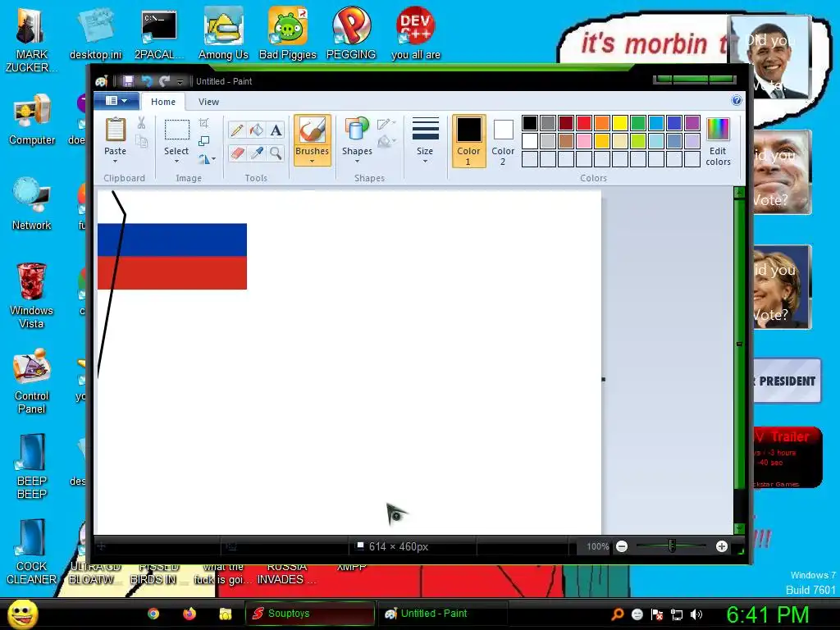The image size is (840, 630).
Task: Pick the yellow color swatch
Action: click(620, 123)
